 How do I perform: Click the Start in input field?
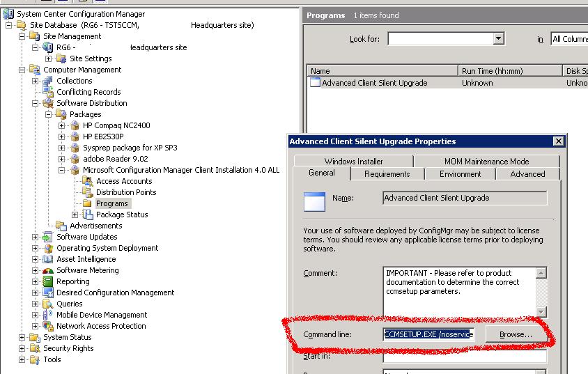(x=465, y=356)
